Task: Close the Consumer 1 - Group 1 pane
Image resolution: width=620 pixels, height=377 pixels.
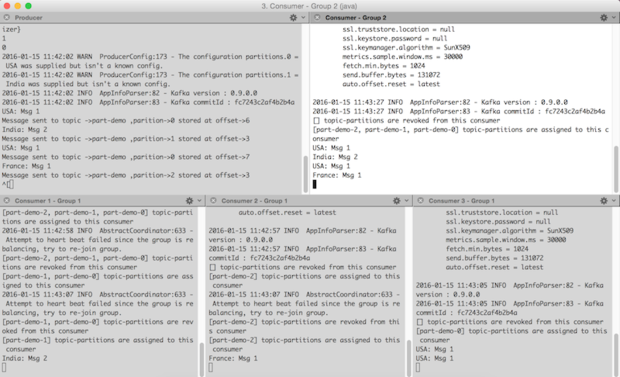Action: click(7, 201)
